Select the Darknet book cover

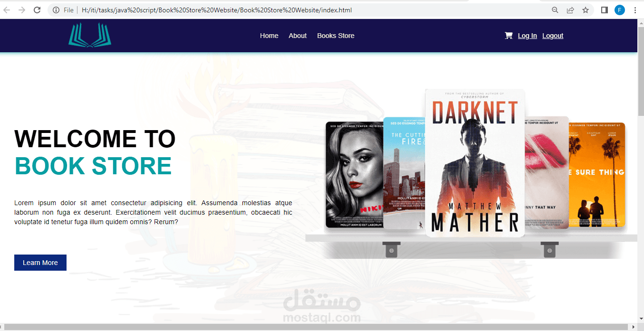click(475, 163)
